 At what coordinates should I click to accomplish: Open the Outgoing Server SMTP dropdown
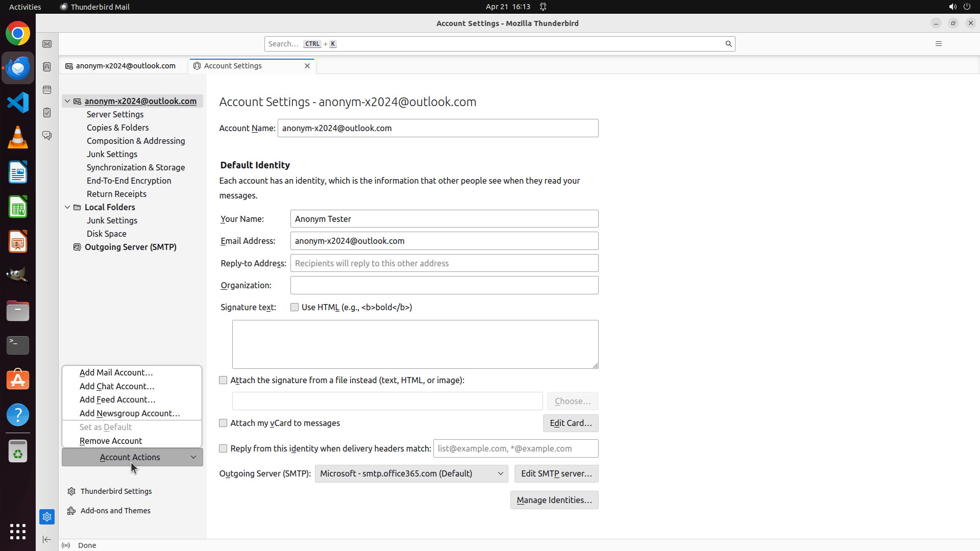coord(411,473)
